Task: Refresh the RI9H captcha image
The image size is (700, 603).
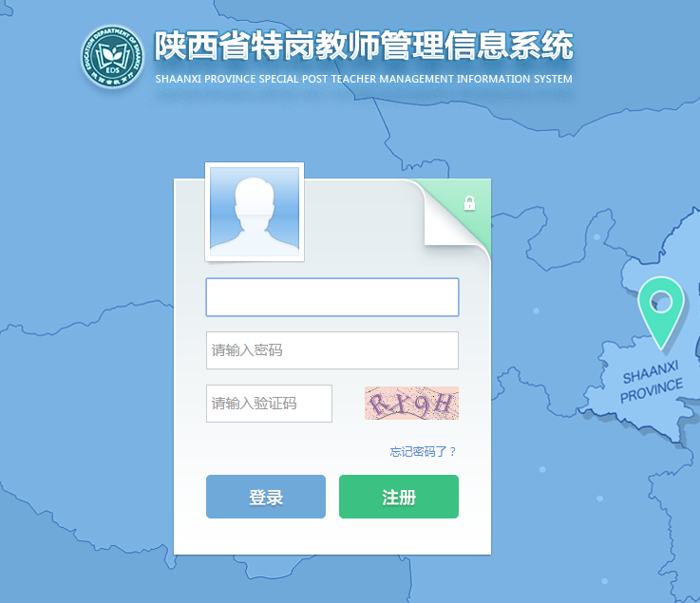Action: [411, 403]
